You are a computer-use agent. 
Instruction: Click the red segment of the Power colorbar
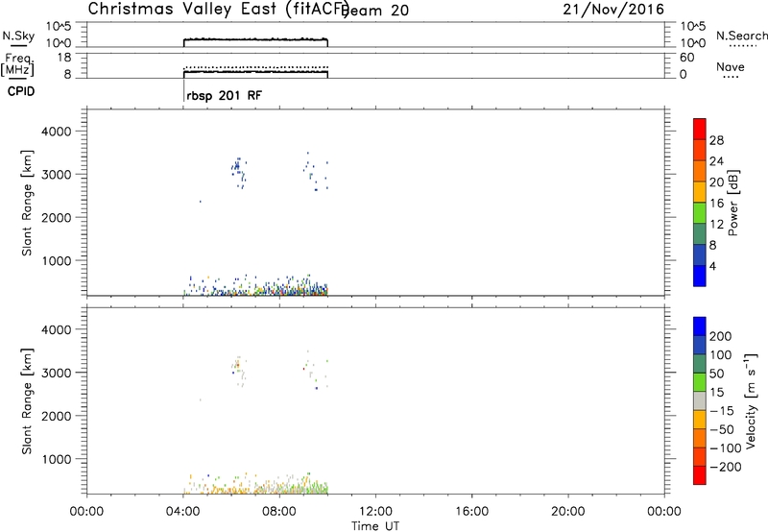click(x=700, y=130)
